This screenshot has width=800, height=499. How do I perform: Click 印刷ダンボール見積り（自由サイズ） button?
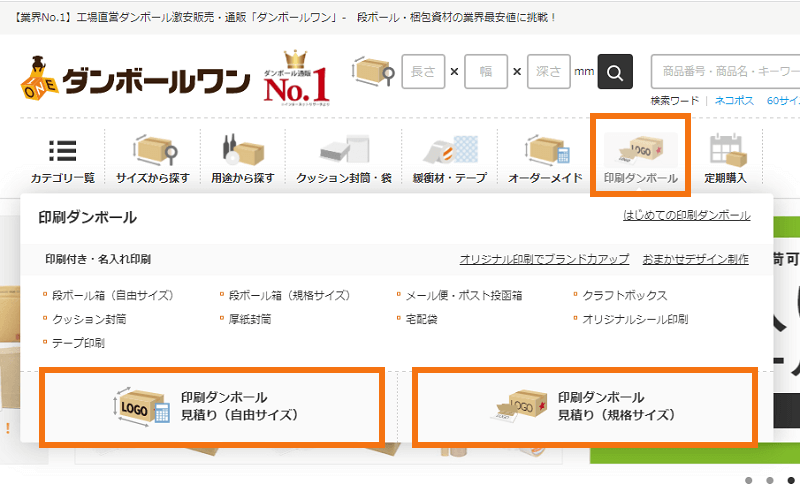click(x=212, y=407)
